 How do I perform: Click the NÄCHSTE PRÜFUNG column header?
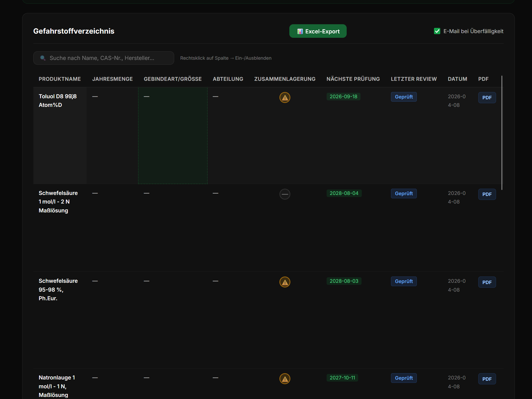click(x=353, y=79)
